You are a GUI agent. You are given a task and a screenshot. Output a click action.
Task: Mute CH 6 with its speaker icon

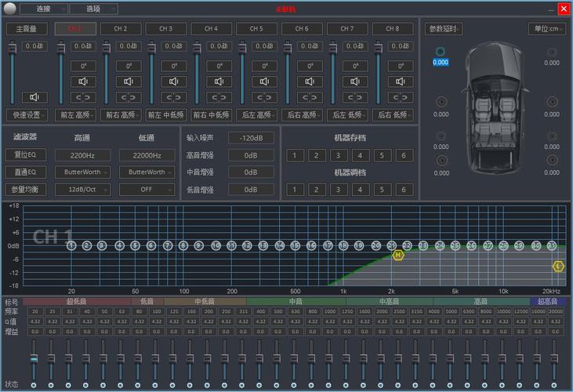pos(310,82)
